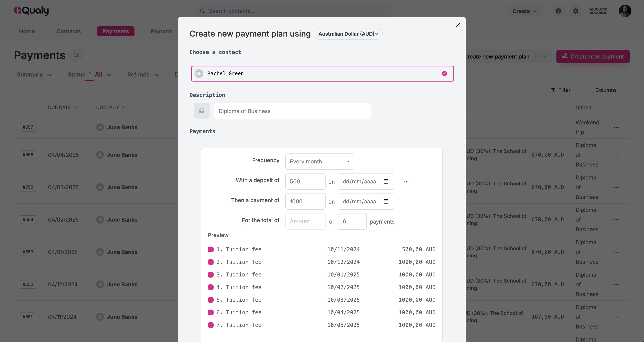Open row actions for Weekend trip order

coord(616,127)
